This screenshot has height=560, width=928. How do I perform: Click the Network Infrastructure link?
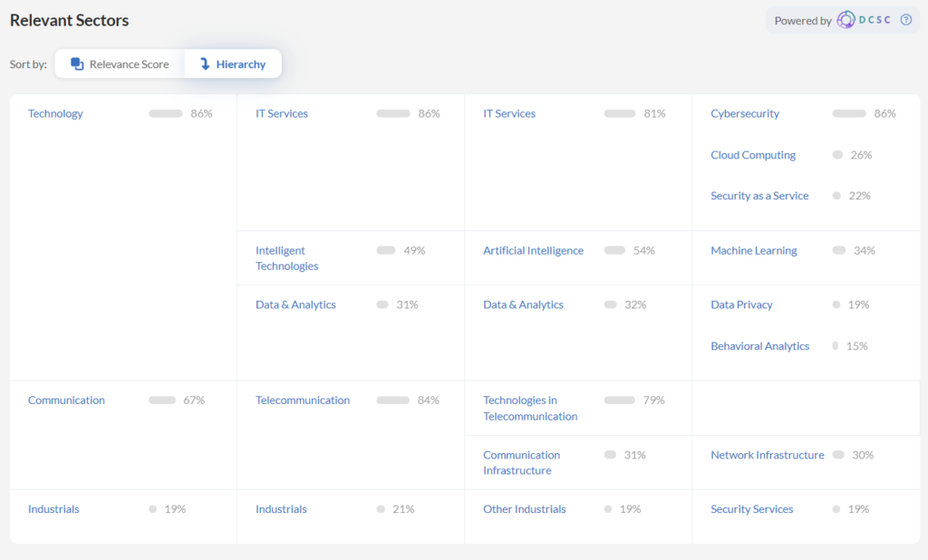(767, 455)
